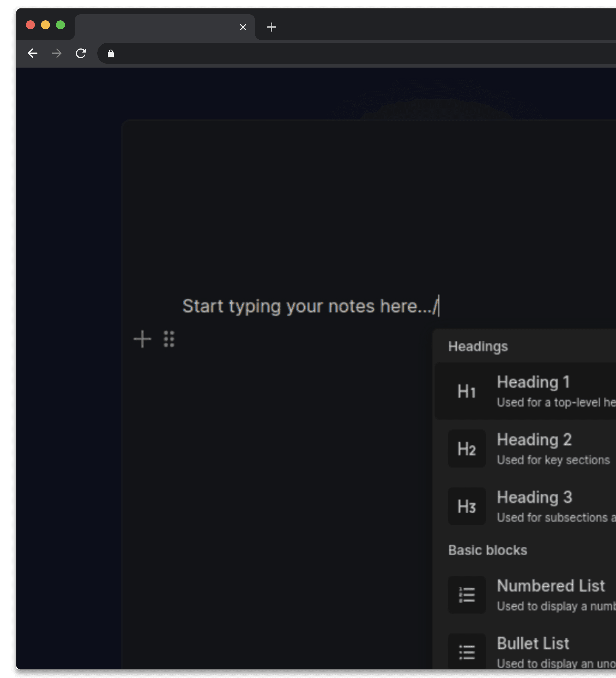
Task: Click the H3 heading icon
Action: (x=466, y=506)
